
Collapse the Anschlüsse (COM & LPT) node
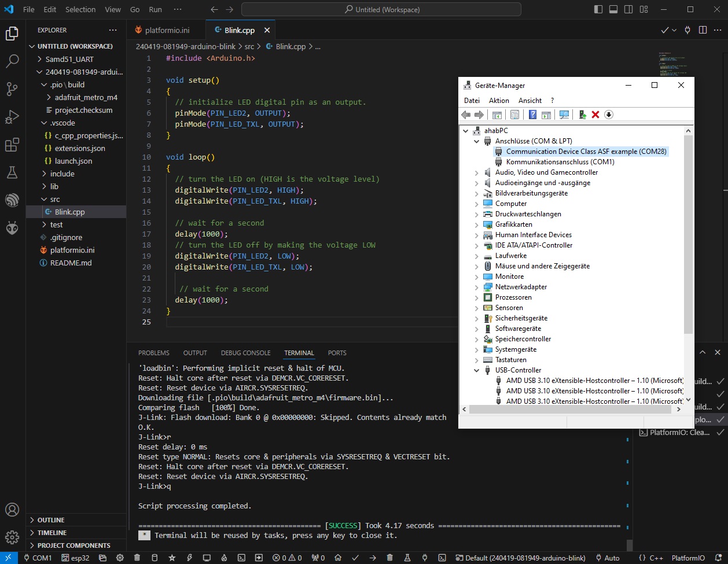(x=477, y=141)
